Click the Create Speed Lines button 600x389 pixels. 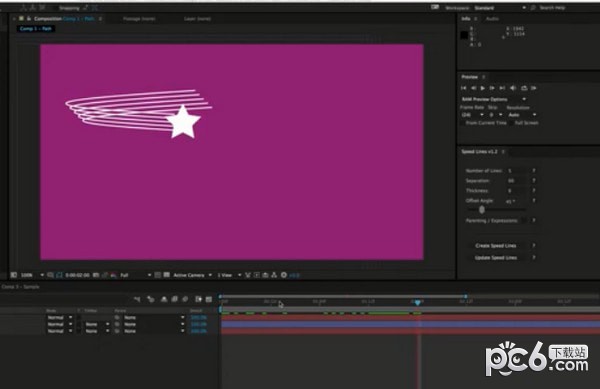click(x=496, y=246)
